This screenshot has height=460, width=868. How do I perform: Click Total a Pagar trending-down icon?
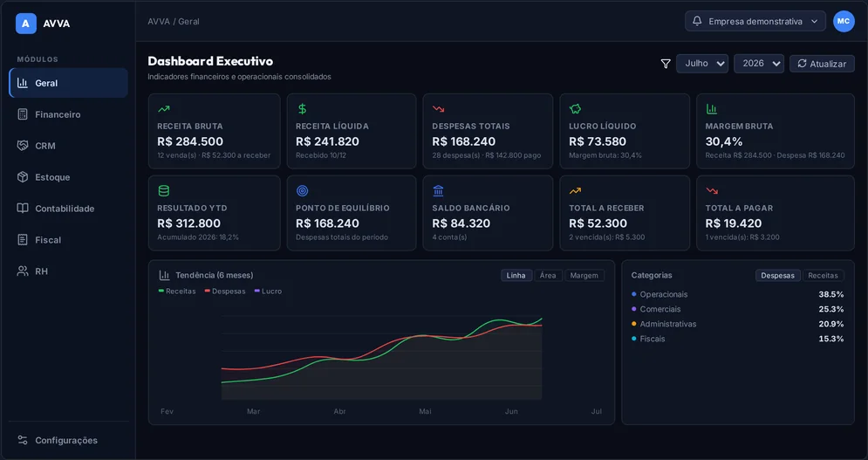click(712, 190)
